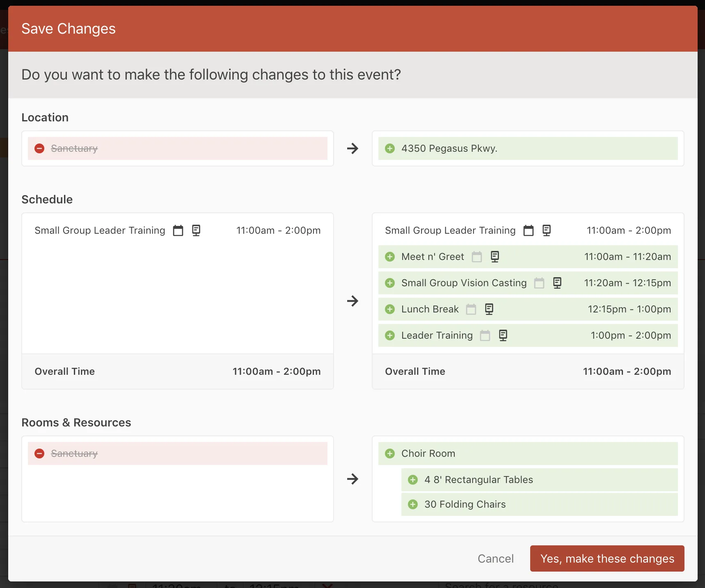Screen dimensions: 705x588
Task: Click the arrow between the Location panels
Action: pos(352,148)
